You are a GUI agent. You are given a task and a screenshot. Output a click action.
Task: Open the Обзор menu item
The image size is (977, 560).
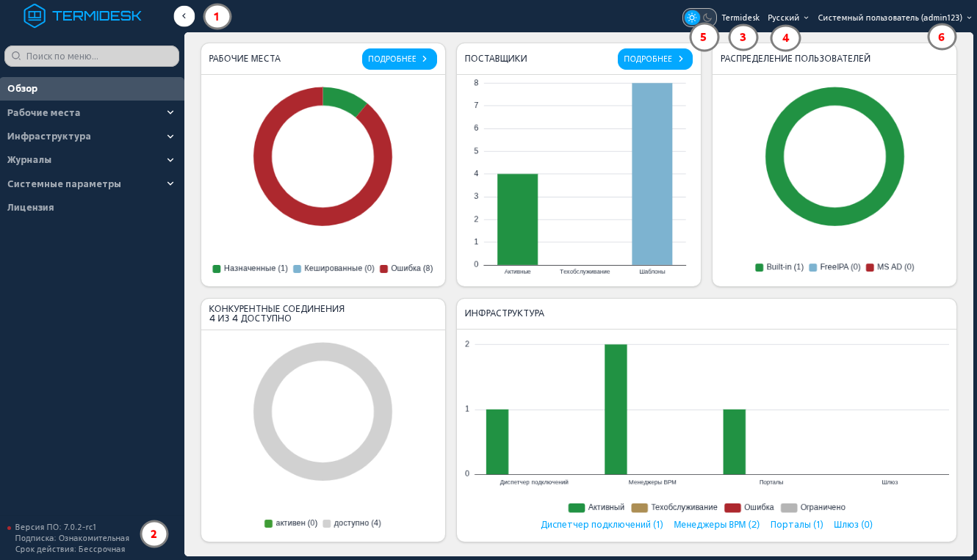click(92, 89)
